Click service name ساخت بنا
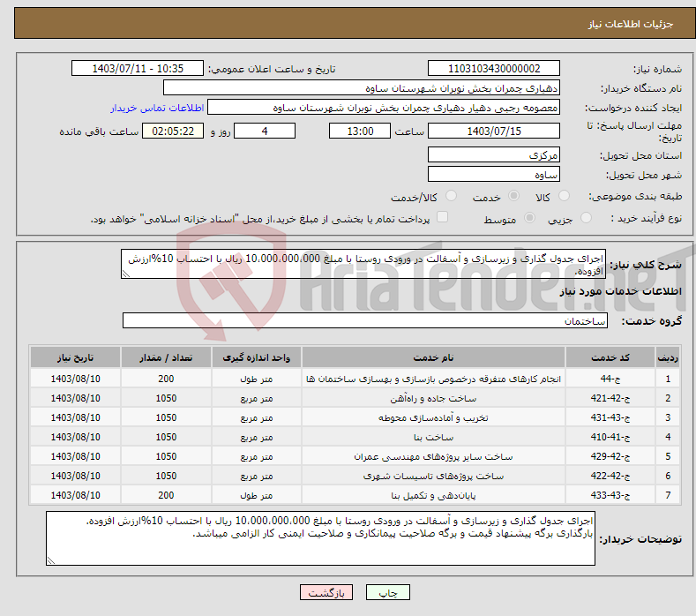Screen dimensions: 696x616 tap(433, 437)
